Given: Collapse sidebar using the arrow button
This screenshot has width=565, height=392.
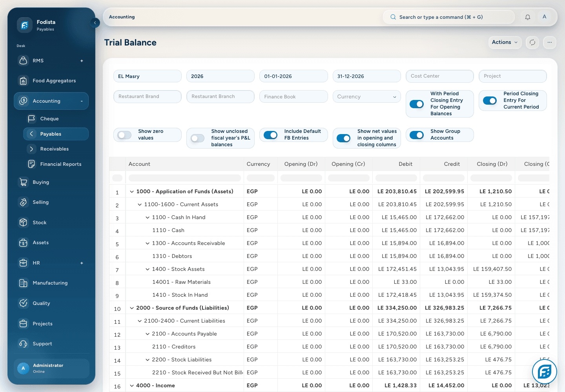Looking at the screenshot, I should [95, 23].
